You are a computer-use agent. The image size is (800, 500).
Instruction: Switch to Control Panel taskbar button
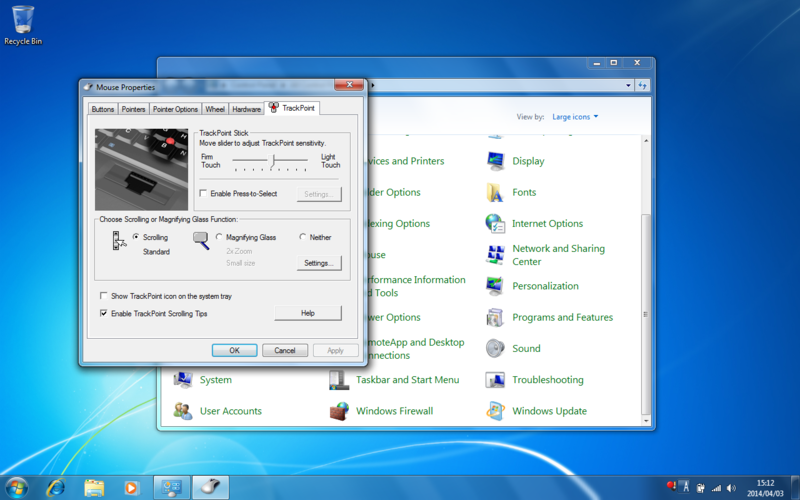(172, 488)
